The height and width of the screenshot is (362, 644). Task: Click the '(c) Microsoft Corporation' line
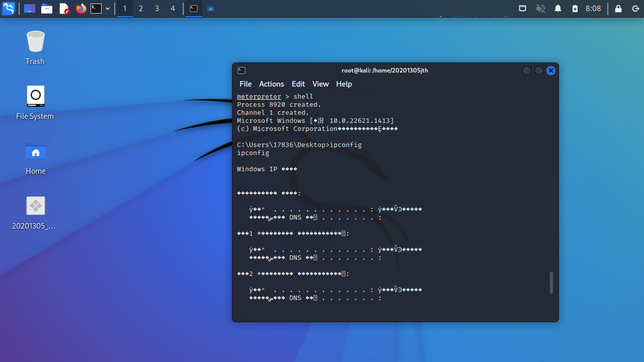[x=317, y=129]
